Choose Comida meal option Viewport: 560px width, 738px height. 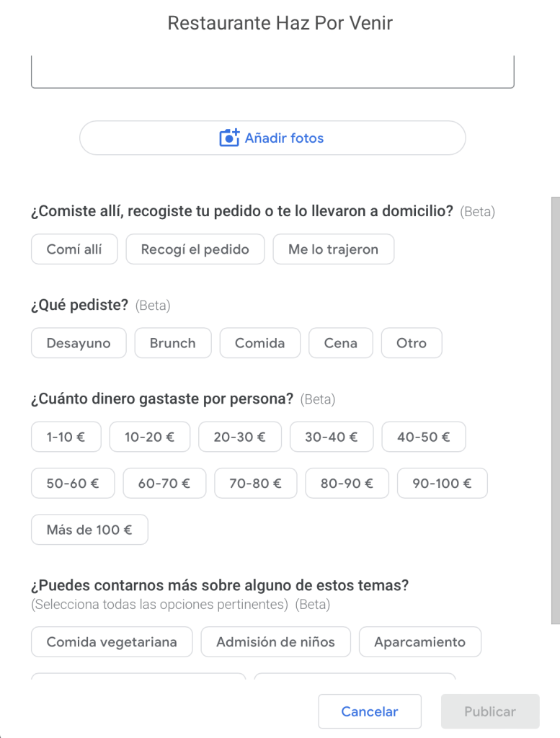coord(259,342)
